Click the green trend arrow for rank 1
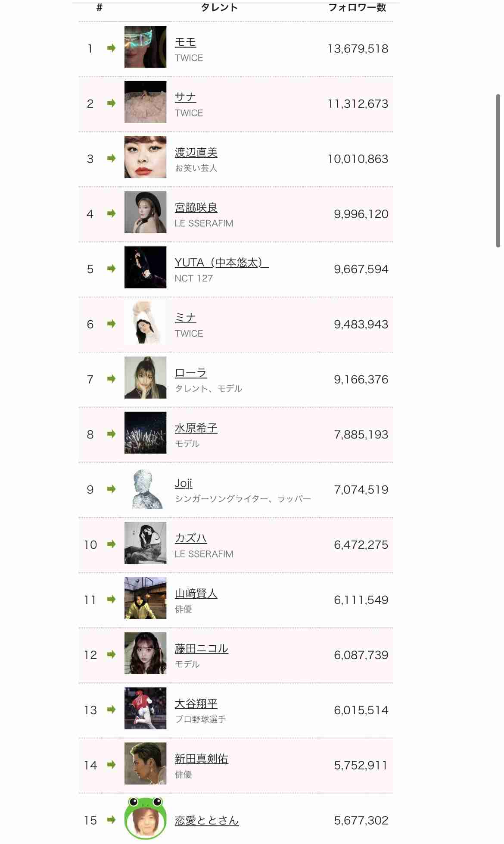504x844 pixels. pos(112,48)
